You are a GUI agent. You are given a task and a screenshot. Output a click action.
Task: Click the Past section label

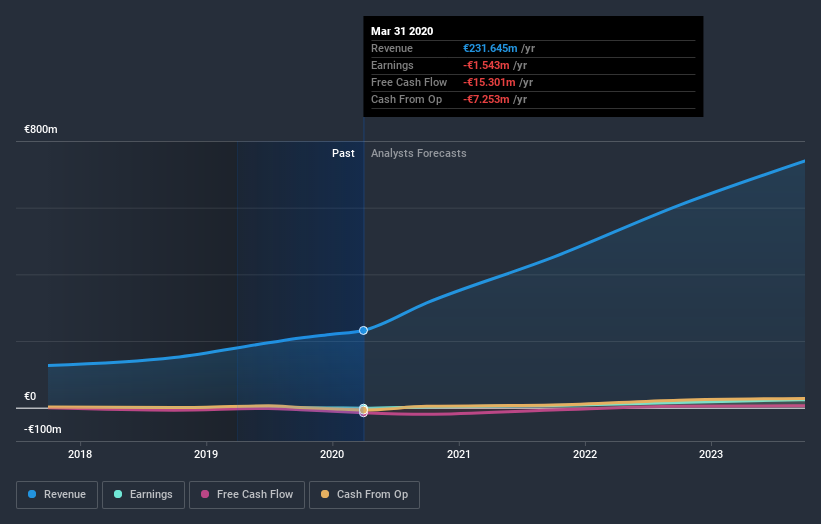[343, 153]
